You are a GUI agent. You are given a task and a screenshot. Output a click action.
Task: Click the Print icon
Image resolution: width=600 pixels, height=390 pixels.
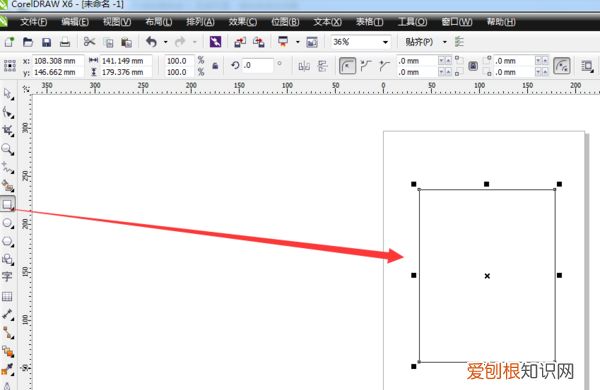[x=65, y=42]
